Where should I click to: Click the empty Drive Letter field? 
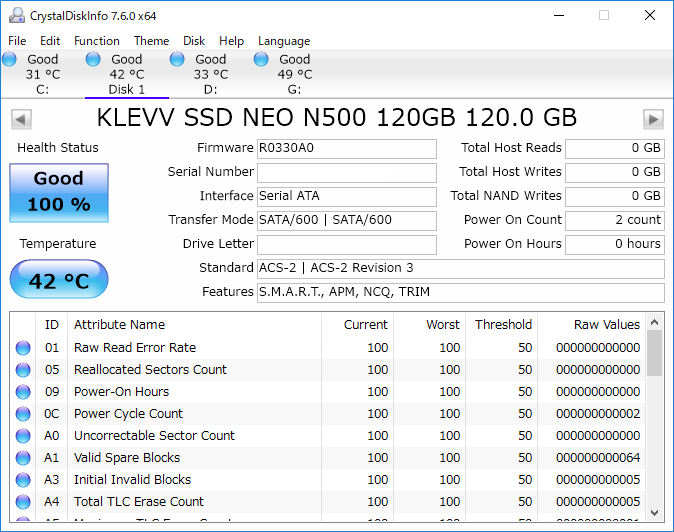click(x=347, y=245)
